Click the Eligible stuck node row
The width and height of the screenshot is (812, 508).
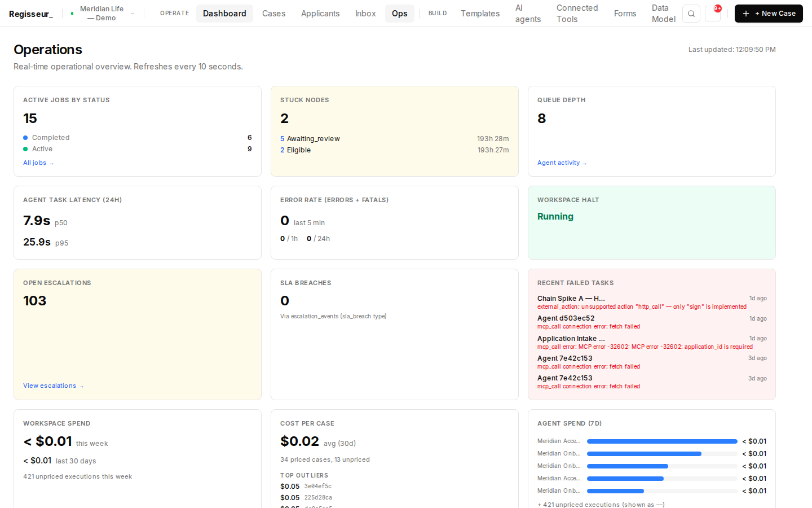[x=395, y=150]
